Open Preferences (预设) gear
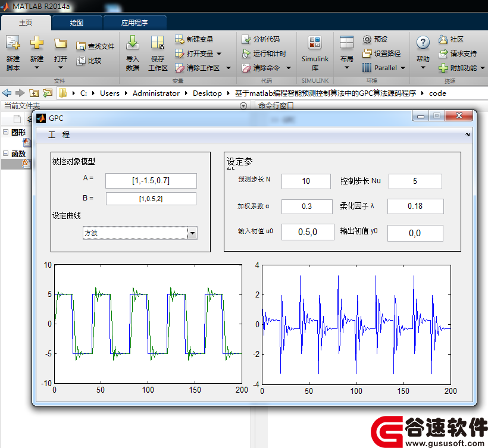Screen dimensions: 488x448 [x=375, y=39]
